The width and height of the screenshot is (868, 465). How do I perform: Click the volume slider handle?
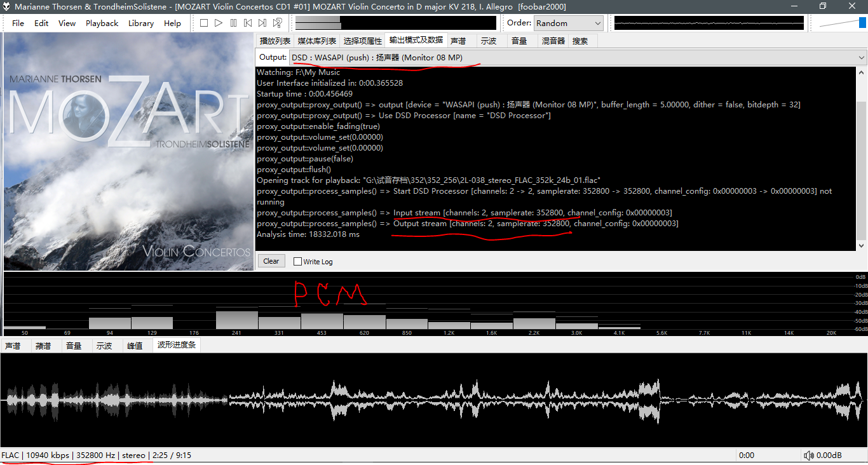coord(862,23)
